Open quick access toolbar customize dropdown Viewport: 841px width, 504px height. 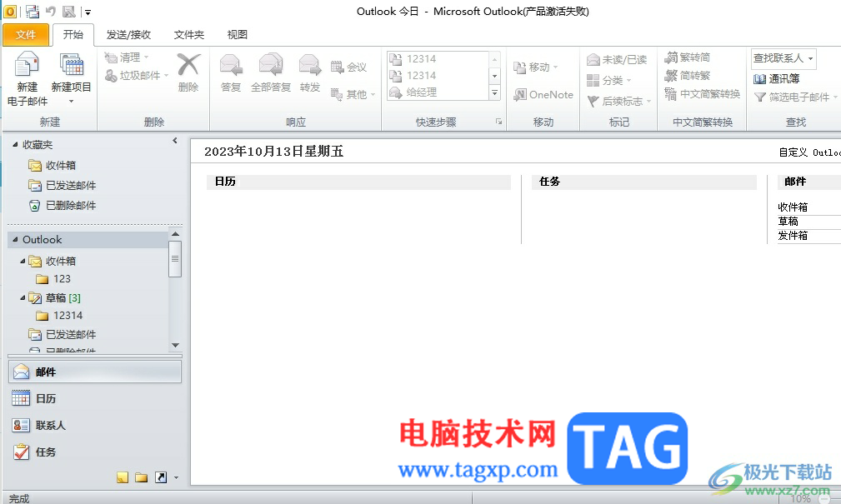pos(88,12)
